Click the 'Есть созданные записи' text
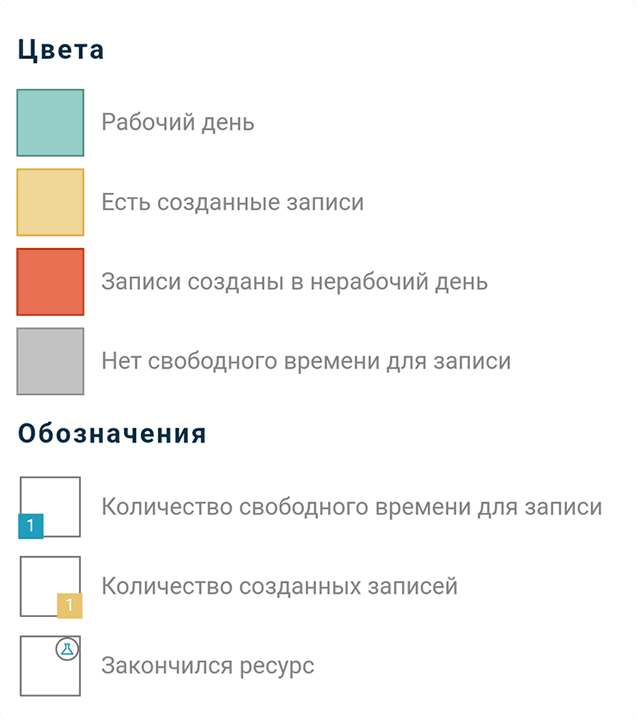637x720 pixels. [x=232, y=203]
